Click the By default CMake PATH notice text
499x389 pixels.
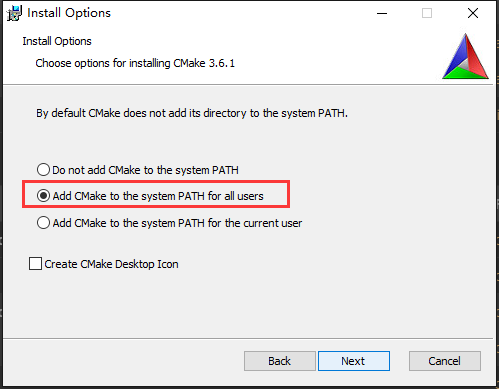pyautogui.click(x=192, y=113)
